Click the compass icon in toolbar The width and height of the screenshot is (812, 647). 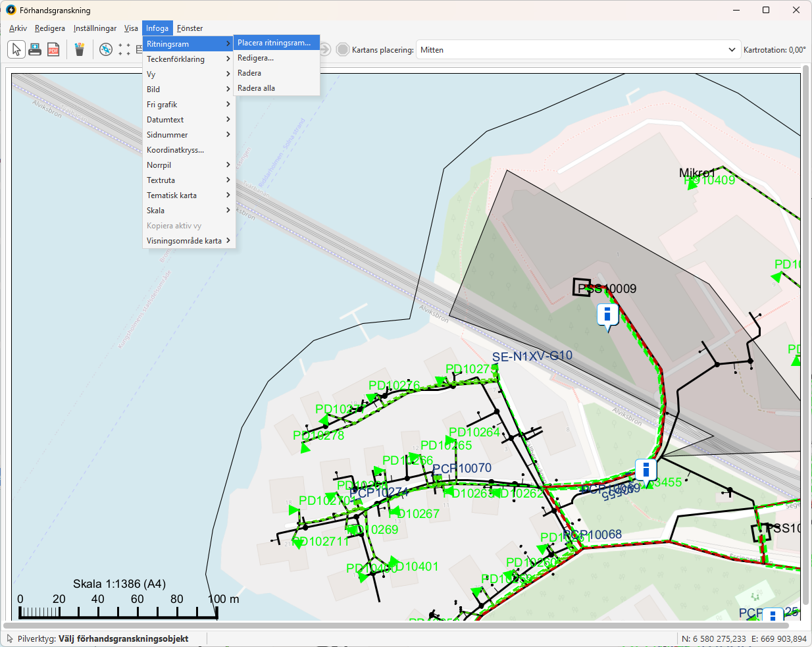(x=106, y=49)
